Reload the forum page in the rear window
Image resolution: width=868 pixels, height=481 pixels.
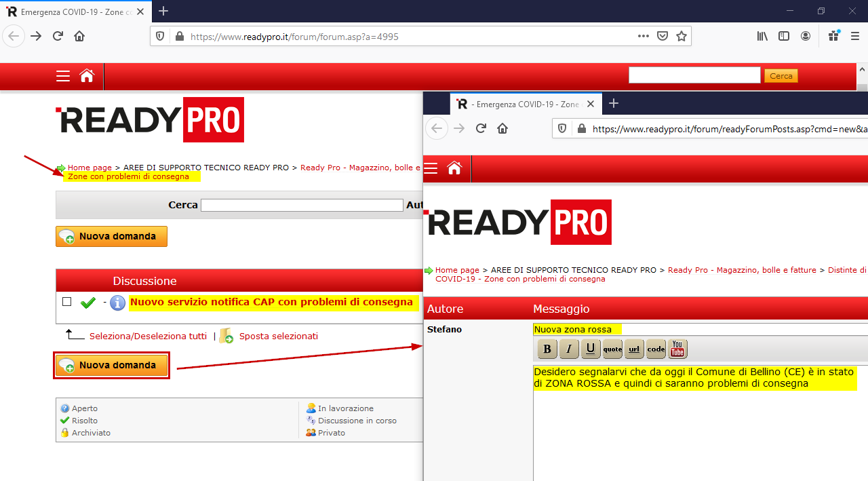(x=58, y=36)
